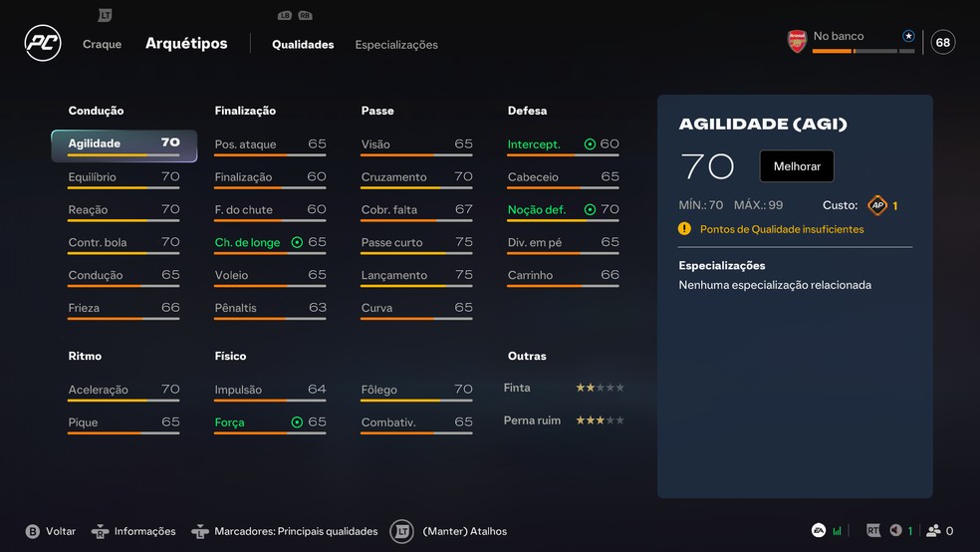Click the green marker icon on Noção def.
This screenshot has width=980, height=552.
[x=590, y=209]
